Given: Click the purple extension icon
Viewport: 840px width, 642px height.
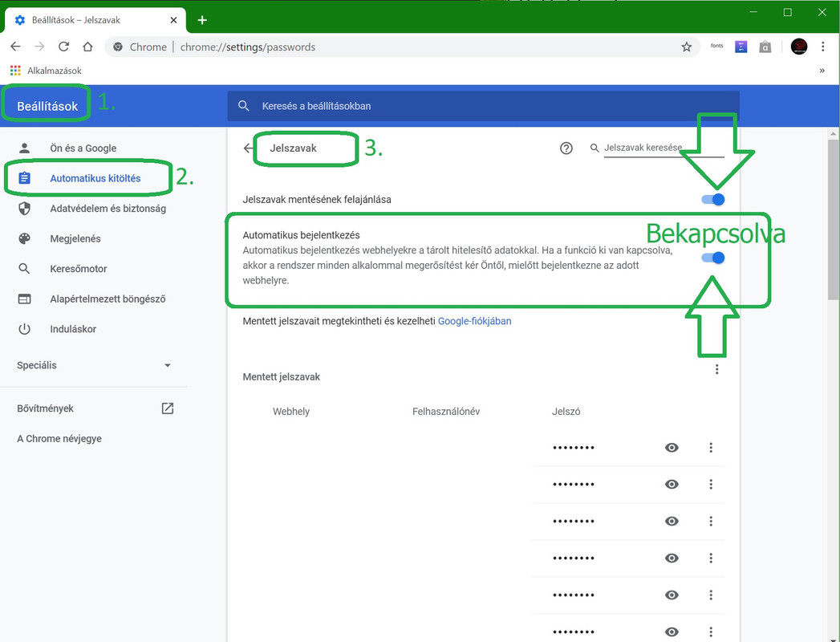Looking at the screenshot, I should [x=741, y=47].
